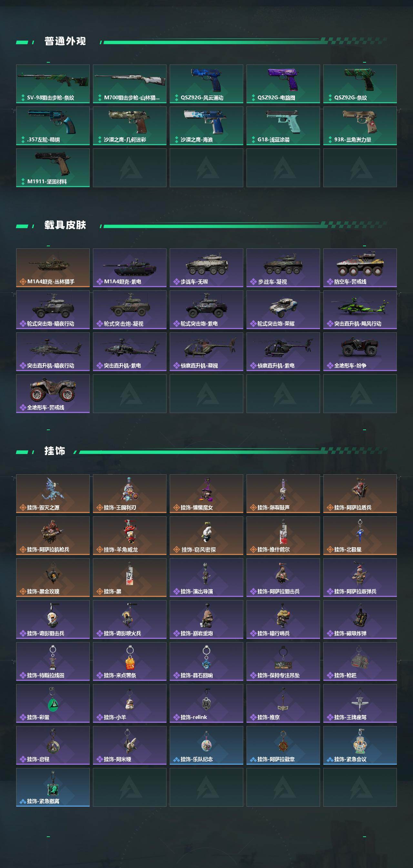Select the 挂饰-来点薯条 fries charm
Viewport: 413px width, 868px height.
pos(130,661)
